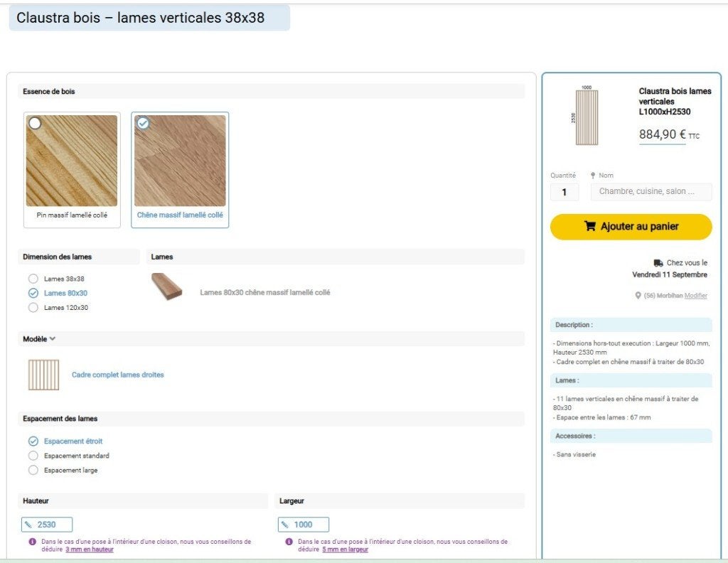This screenshot has width=728, height=563.
Task: Open the '3 mm en hauteur' link
Action: (x=90, y=549)
